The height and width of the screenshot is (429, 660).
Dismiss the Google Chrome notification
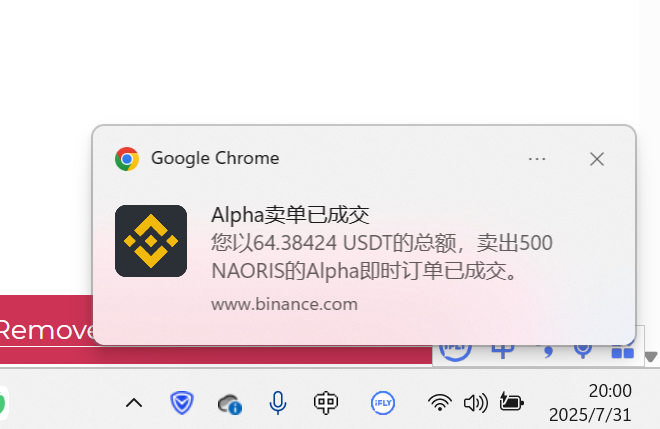click(597, 159)
